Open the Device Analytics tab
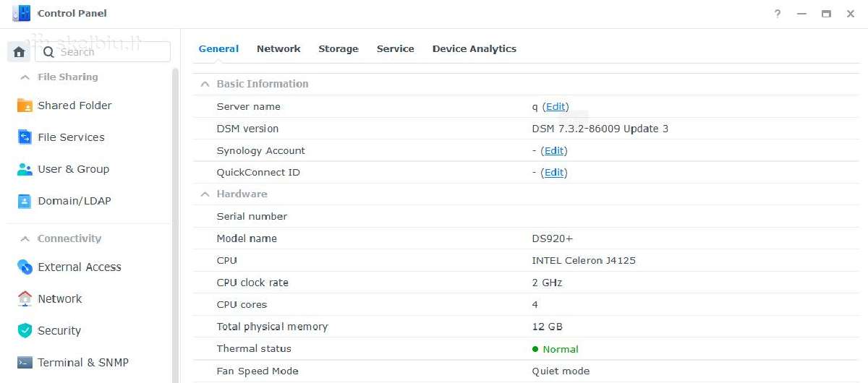The image size is (868, 383). (475, 48)
